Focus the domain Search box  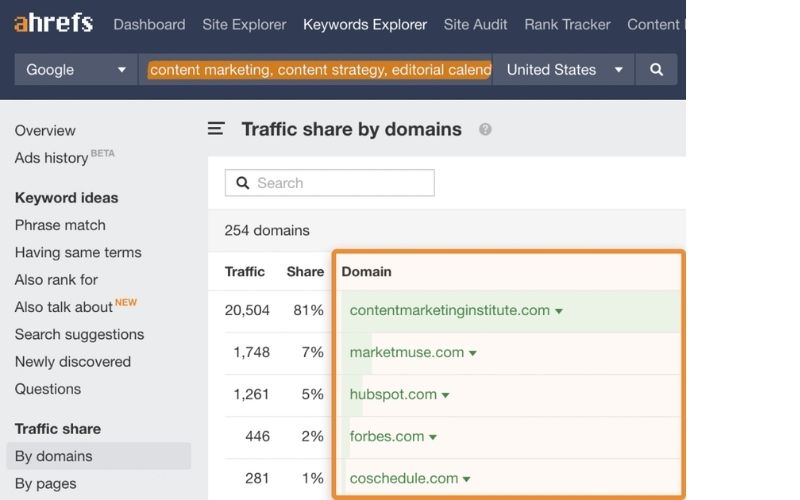[330, 183]
